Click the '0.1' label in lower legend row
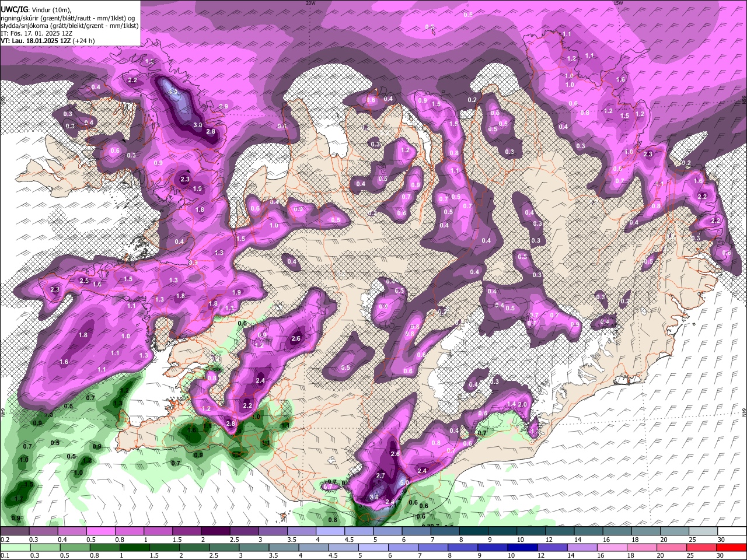 click(x=5, y=556)
